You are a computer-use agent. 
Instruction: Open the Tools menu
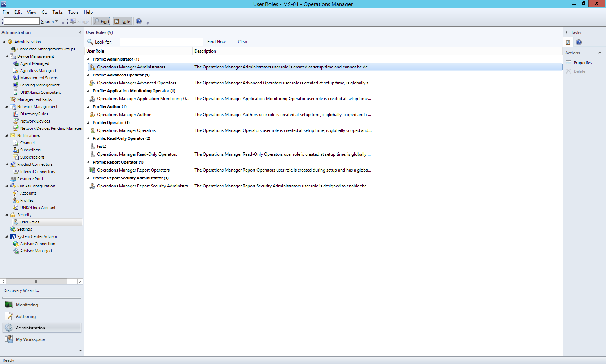point(73,12)
